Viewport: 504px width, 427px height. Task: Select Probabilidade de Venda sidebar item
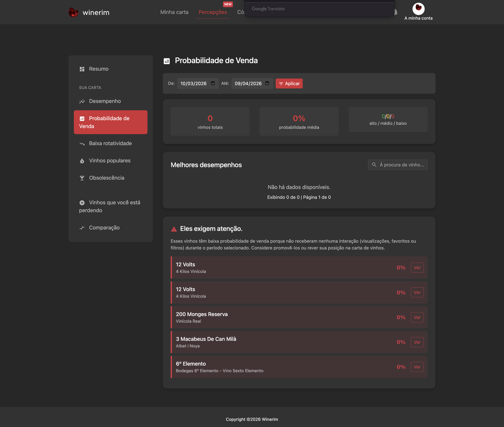point(111,122)
